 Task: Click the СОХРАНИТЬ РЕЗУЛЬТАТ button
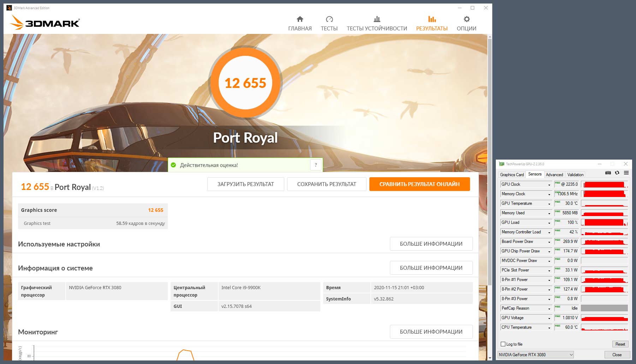click(x=327, y=184)
